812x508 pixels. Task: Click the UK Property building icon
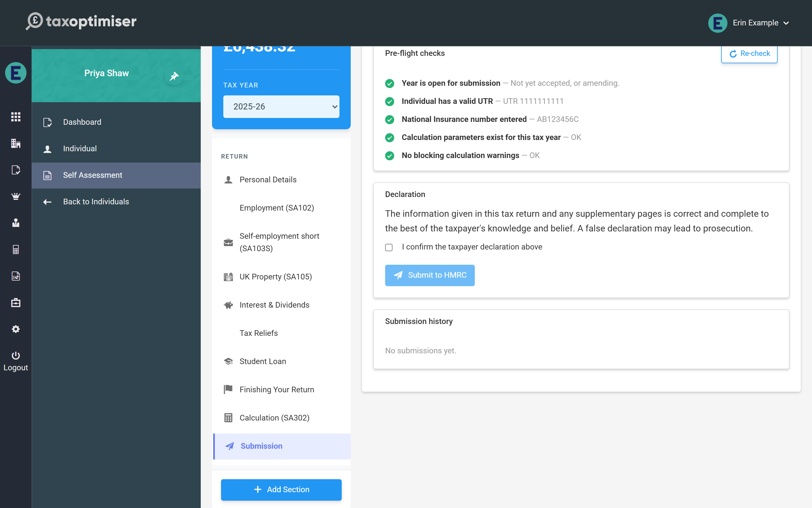tap(228, 277)
